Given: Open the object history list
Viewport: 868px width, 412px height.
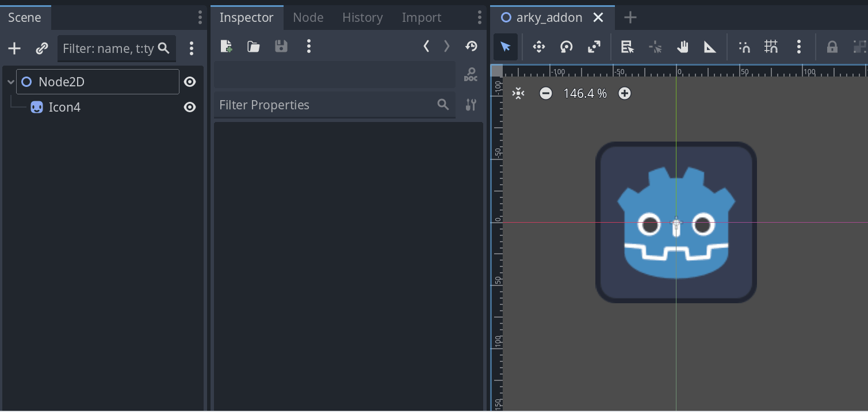Looking at the screenshot, I should click(471, 47).
